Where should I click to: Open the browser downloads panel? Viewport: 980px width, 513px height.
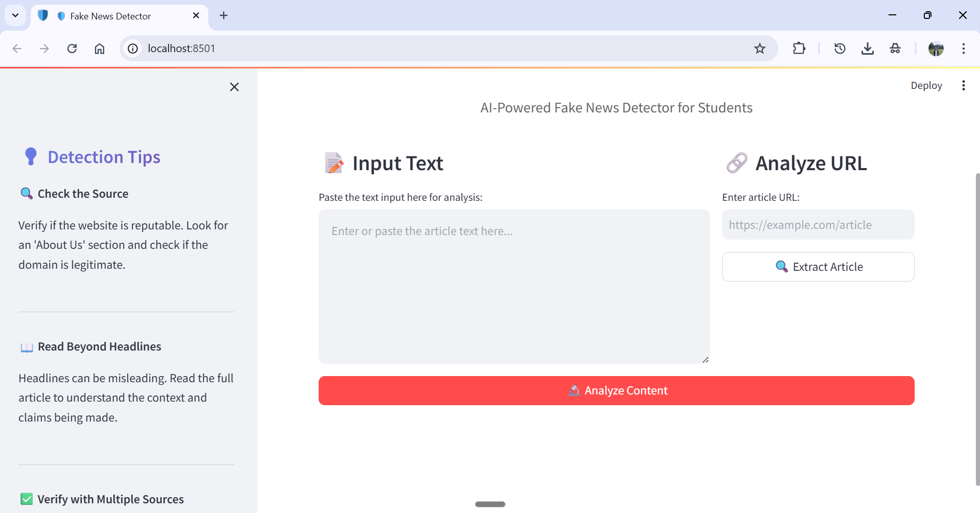pos(868,49)
